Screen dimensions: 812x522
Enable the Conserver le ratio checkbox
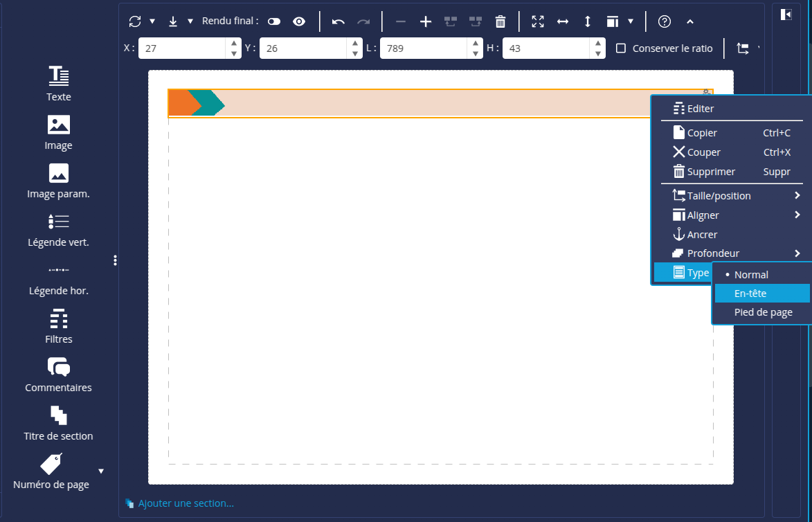tap(621, 48)
